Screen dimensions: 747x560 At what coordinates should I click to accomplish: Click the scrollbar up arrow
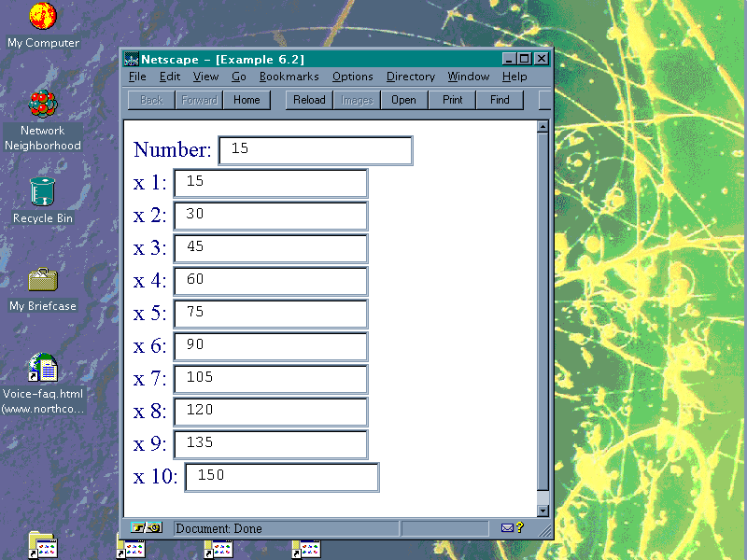[x=543, y=127]
